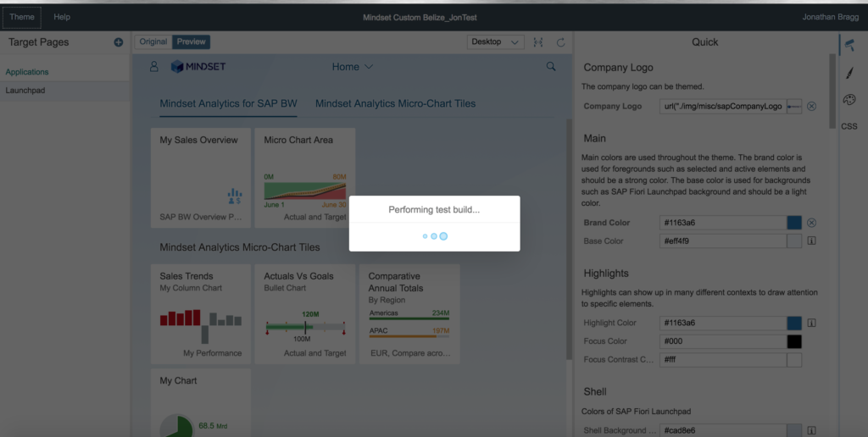Refresh the preview with reload icon
Viewport: 868px width, 437px height.
561,42
